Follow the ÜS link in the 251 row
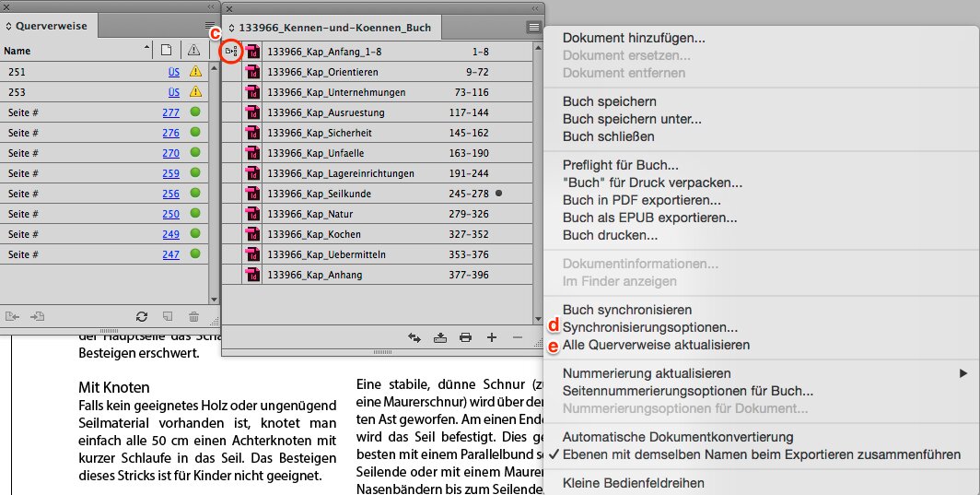This screenshot has width=980, height=495. (174, 72)
